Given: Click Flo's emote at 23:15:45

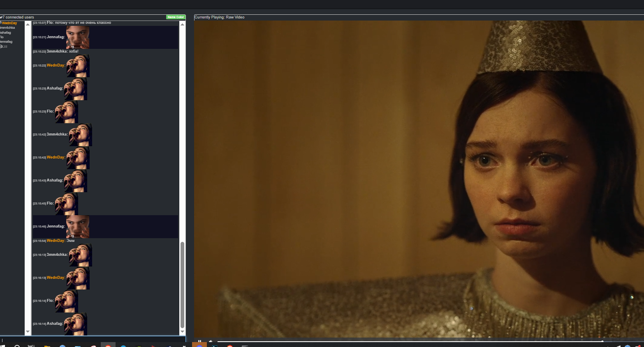Looking at the screenshot, I should pyautogui.click(x=67, y=204).
